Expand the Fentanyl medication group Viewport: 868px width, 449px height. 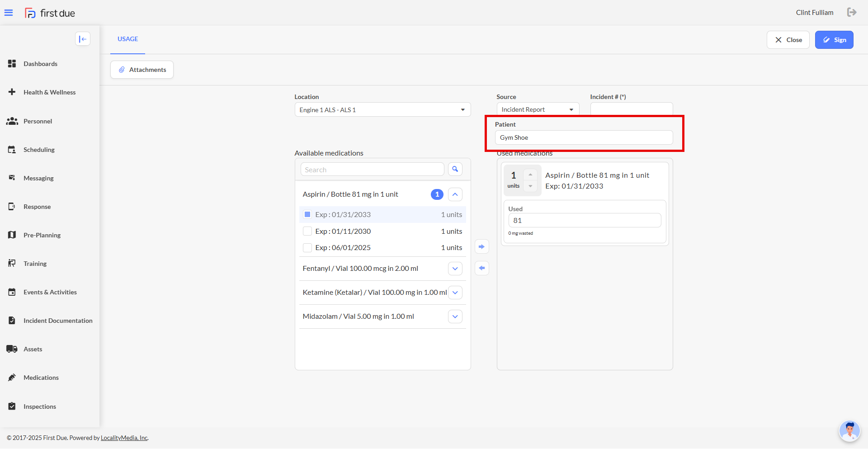pos(455,269)
